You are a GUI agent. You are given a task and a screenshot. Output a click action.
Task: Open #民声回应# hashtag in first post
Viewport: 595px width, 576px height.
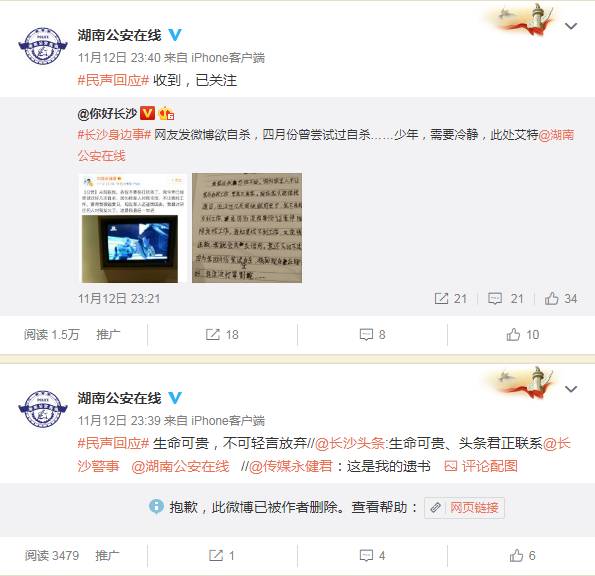coord(113,80)
